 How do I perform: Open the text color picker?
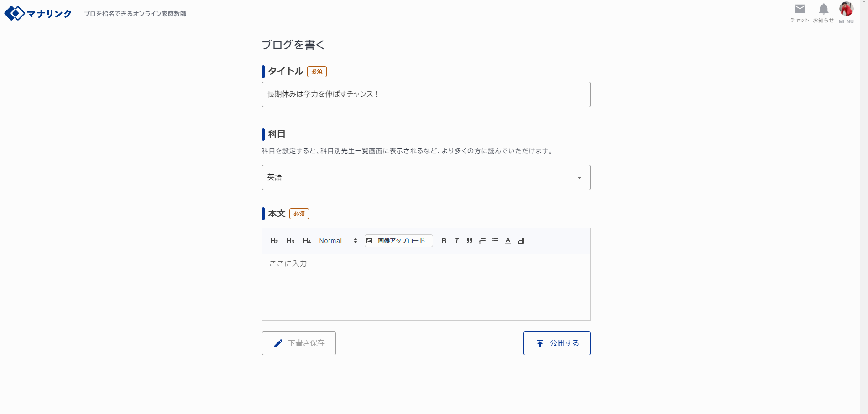pyautogui.click(x=507, y=241)
